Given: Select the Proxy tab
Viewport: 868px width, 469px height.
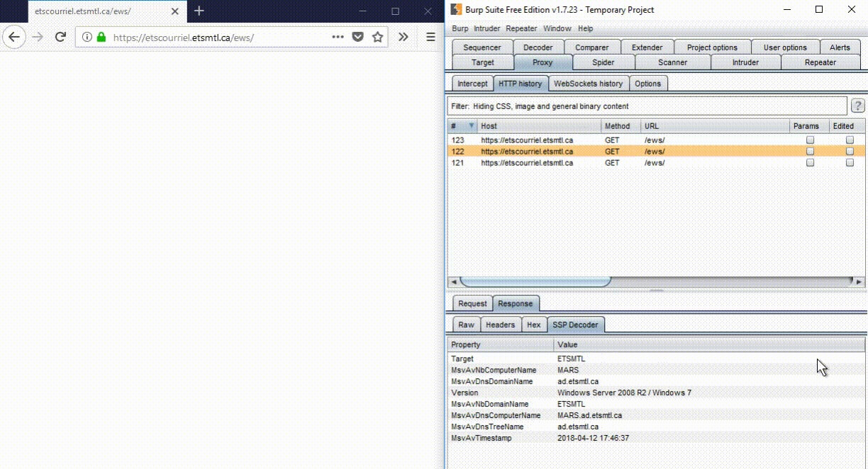Looking at the screenshot, I should 542,62.
